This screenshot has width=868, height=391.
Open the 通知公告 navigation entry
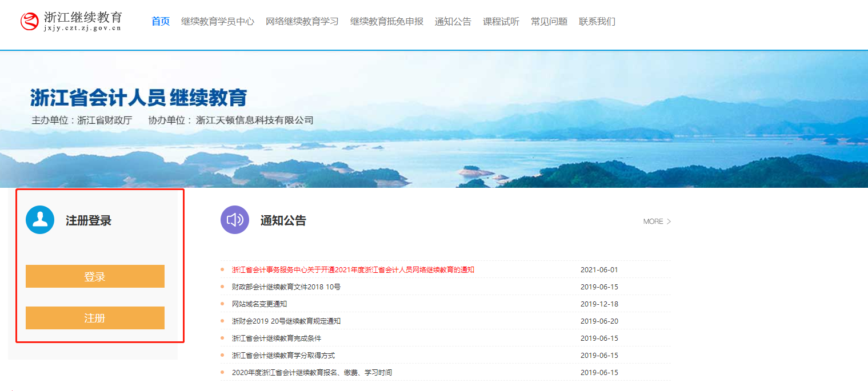(x=453, y=21)
